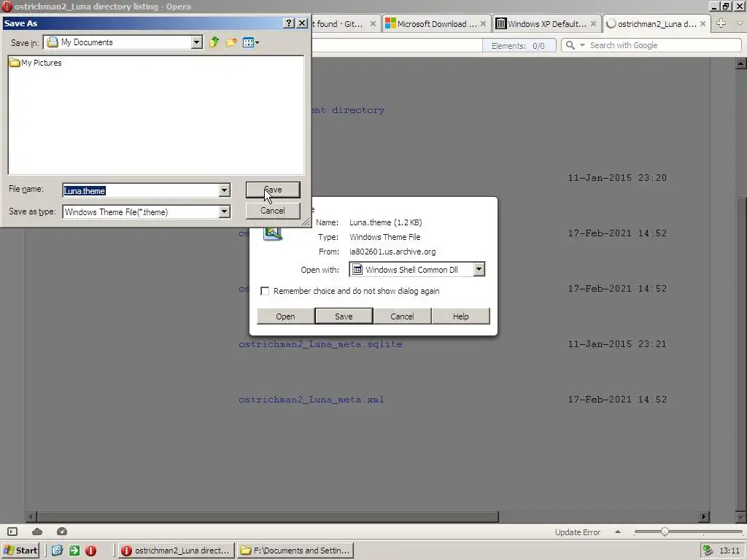Click the Opera Turbo speedometer icon
Screen dimensions: 747x560
click(x=62, y=532)
